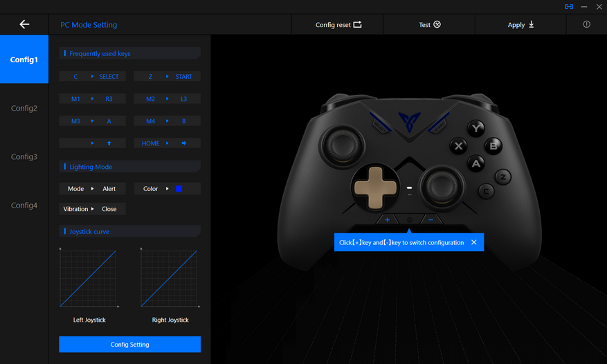607x364 pixels.
Task: Click the controller's D-pad
Action: point(374,188)
